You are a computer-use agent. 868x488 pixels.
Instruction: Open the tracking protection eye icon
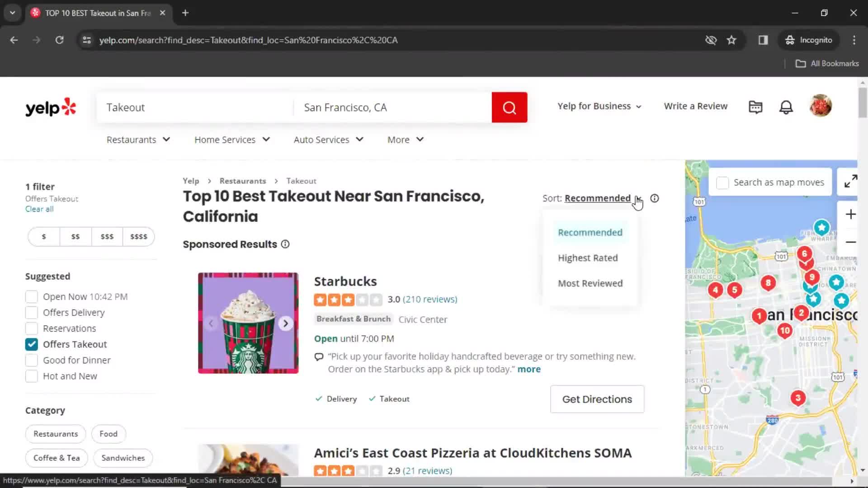pos(711,40)
